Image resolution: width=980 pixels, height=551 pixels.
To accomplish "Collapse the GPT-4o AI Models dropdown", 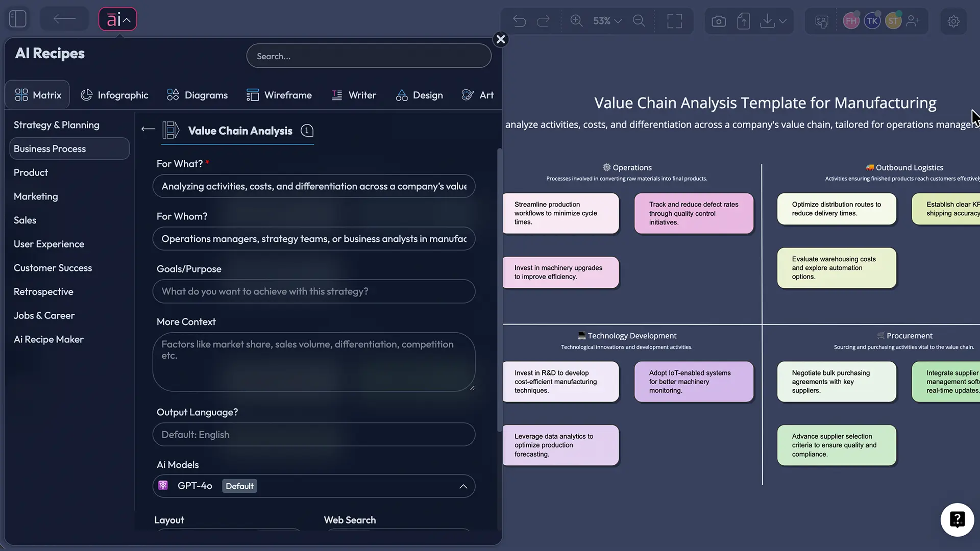I will tap(463, 486).
